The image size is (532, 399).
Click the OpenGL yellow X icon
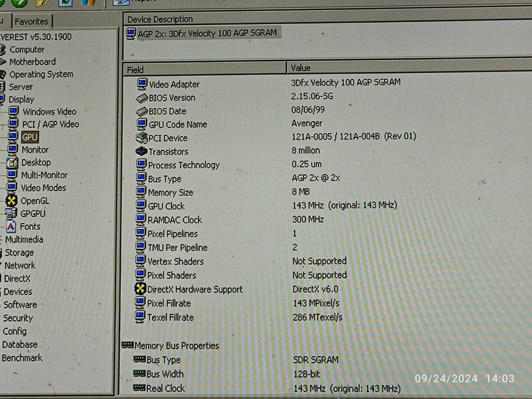tap(12, 201)
